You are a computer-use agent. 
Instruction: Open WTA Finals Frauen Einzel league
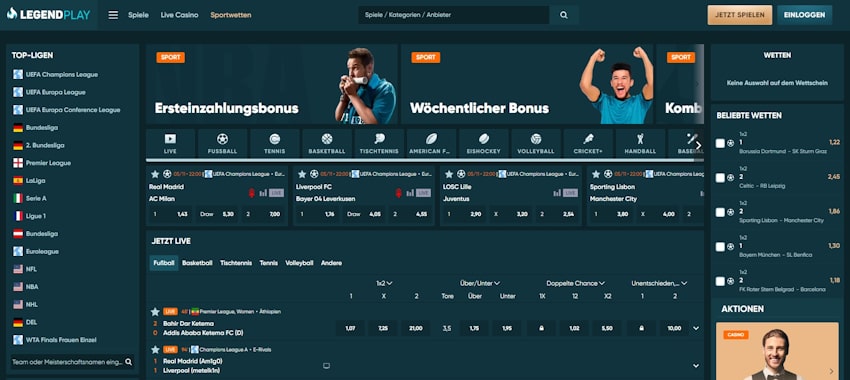point(61,340)
